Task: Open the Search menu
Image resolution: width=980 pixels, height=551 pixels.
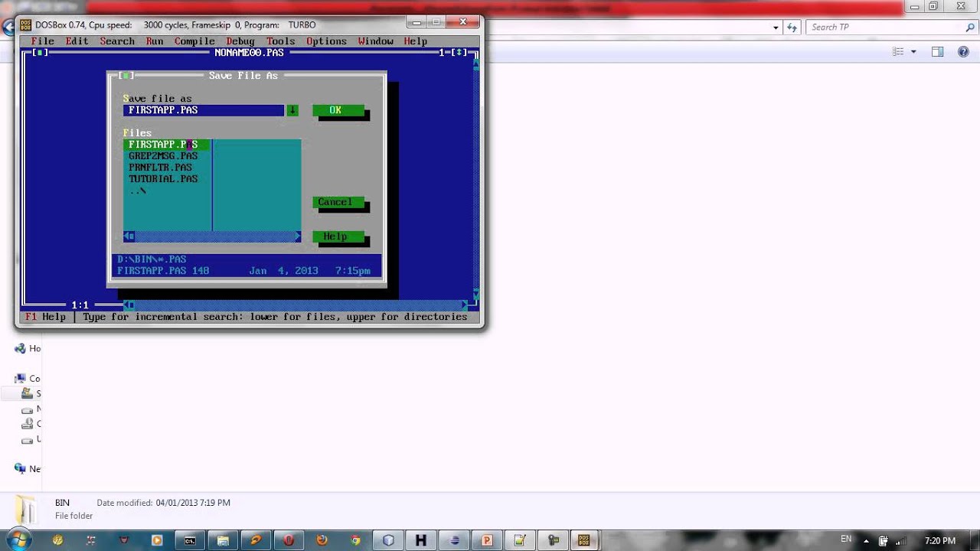Action: pos(117,41)
